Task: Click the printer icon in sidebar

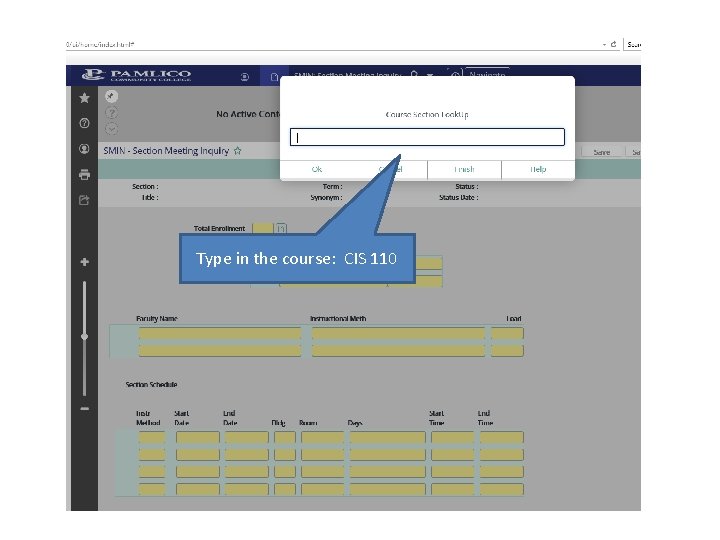Action: tap(84, 174)
